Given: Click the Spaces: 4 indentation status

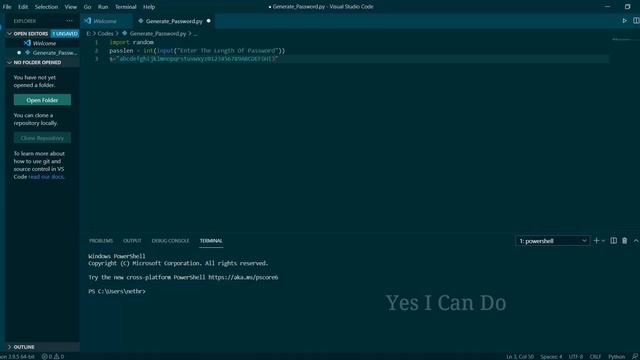Looking at the screenshot, I should [551, 356].
